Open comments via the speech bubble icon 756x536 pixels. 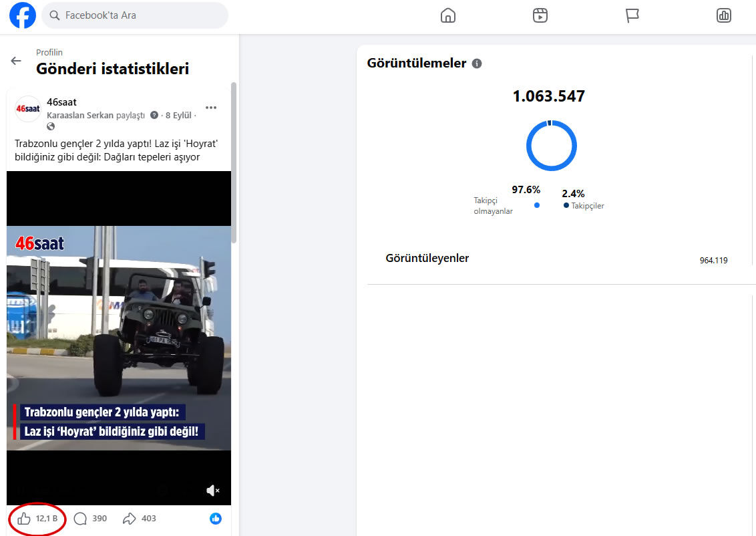coord(80,519)
